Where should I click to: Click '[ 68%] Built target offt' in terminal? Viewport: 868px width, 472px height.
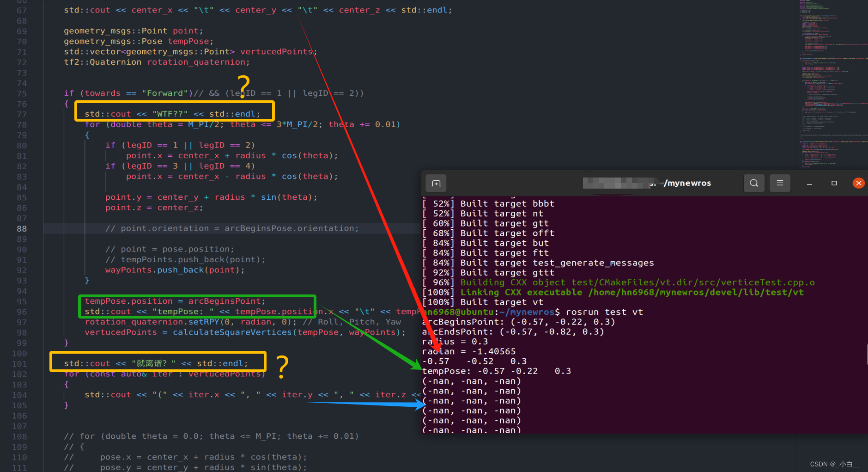[488, 233]
